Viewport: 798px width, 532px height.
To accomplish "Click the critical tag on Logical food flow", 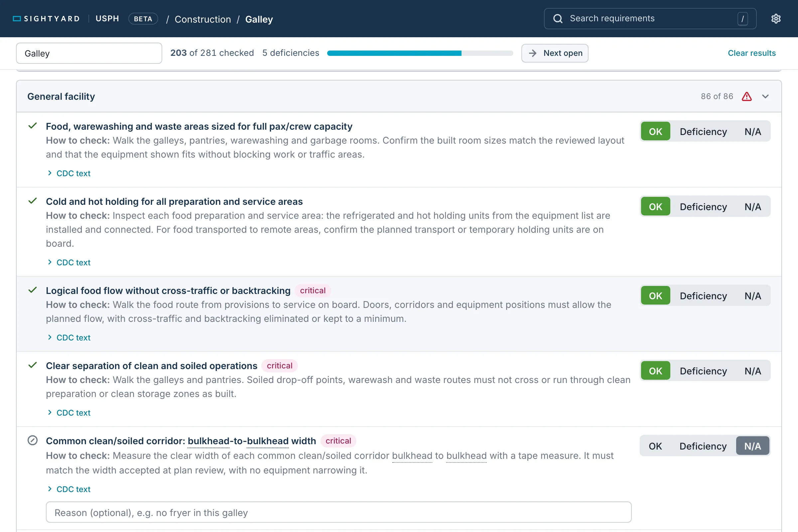I will click(x=313, y=290).
